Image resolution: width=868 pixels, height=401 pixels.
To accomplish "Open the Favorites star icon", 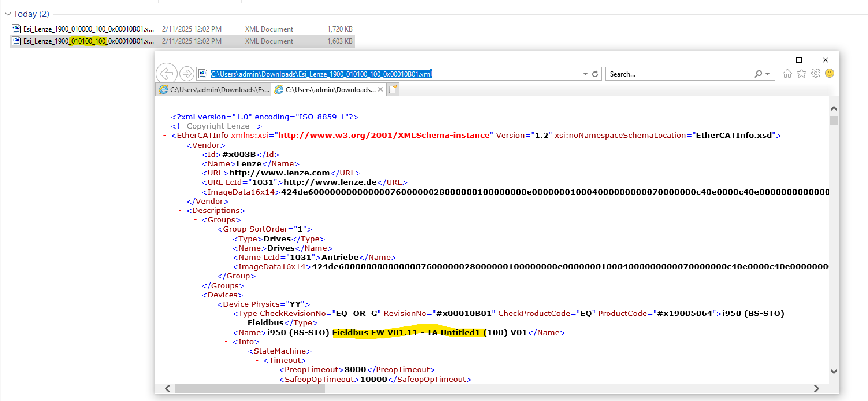I will point(801,73).
